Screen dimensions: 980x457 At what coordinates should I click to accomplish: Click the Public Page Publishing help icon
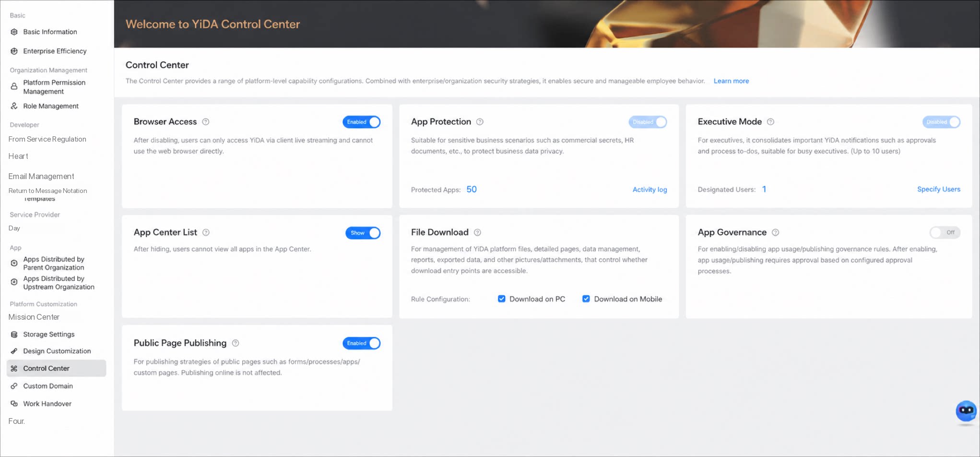click(236, 343)
